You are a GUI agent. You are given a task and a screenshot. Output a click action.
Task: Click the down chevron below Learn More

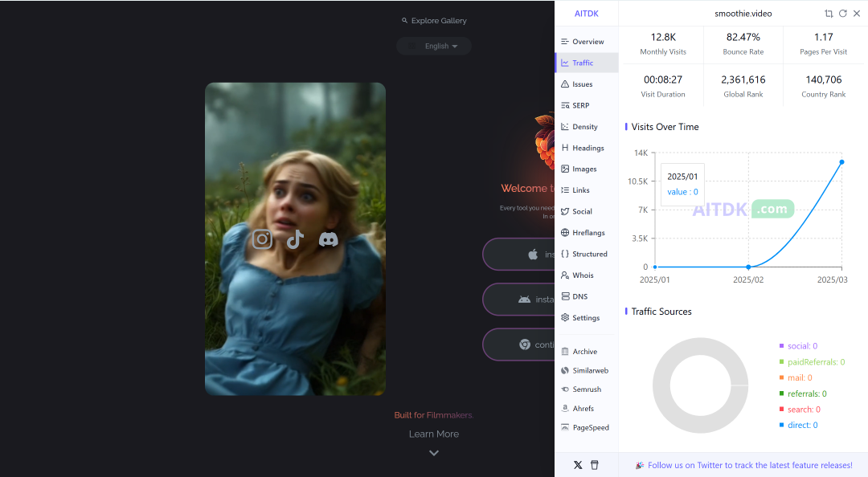(434, 453)
